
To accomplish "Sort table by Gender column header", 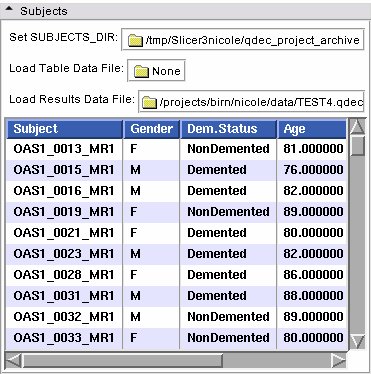I will click(152, 129).
